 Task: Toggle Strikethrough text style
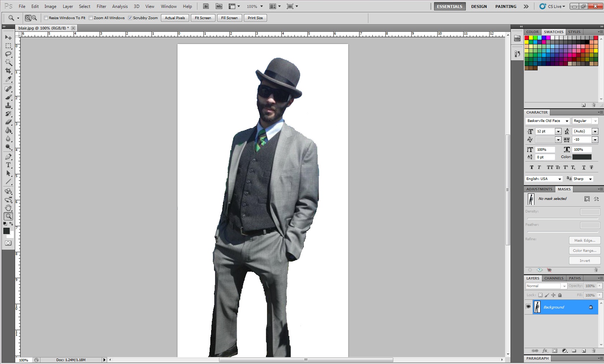pyautogui.click(x=591, y=167)
